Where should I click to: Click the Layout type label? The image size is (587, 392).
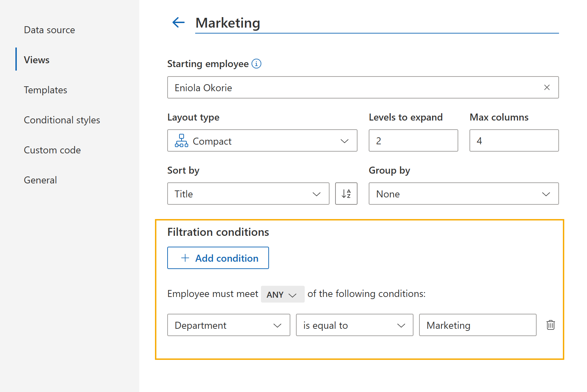(193, 117)
